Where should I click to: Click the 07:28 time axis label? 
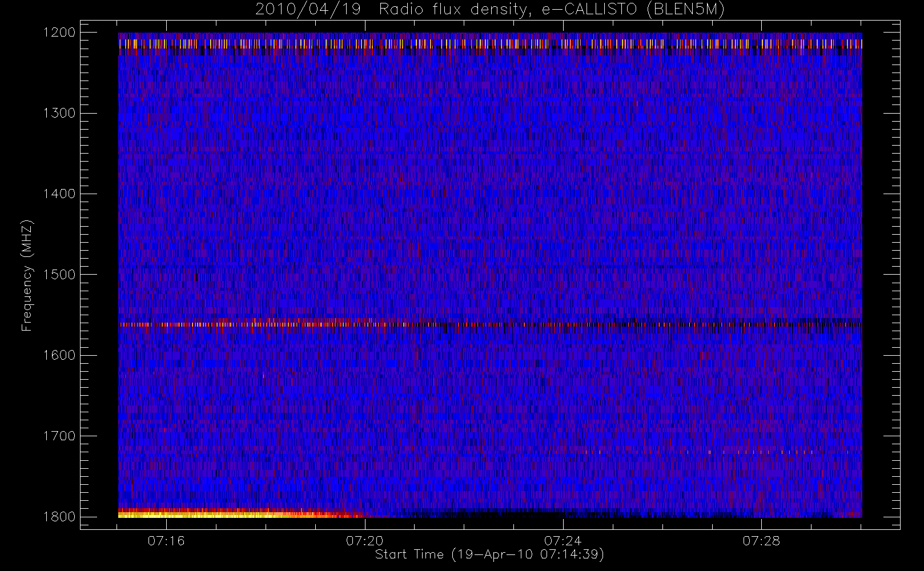tap(761, 541)
